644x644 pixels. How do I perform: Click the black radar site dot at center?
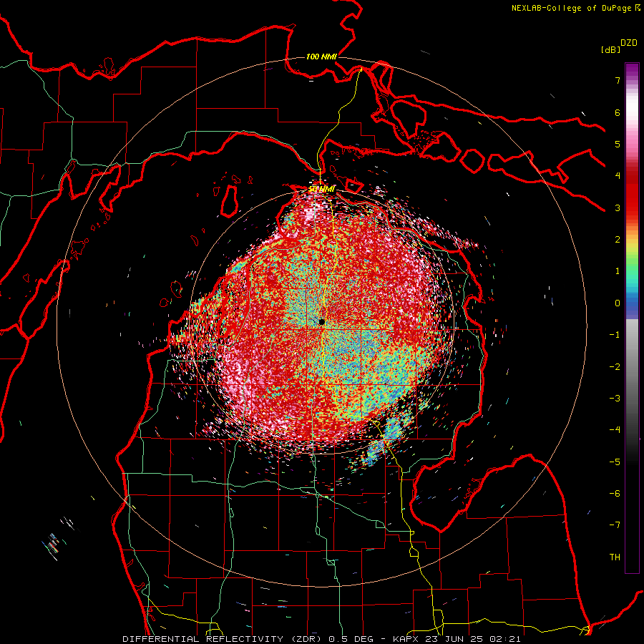(321, 322)
